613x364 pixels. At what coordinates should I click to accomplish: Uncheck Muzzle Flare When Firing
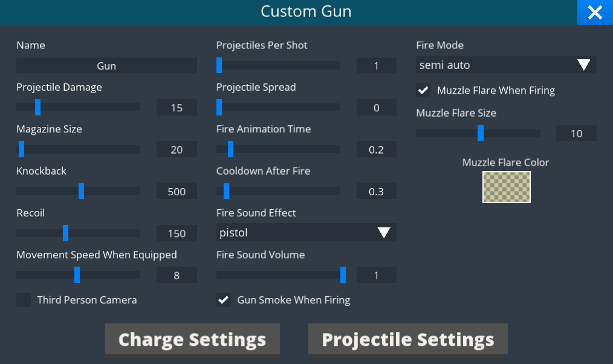click(423, 91)
